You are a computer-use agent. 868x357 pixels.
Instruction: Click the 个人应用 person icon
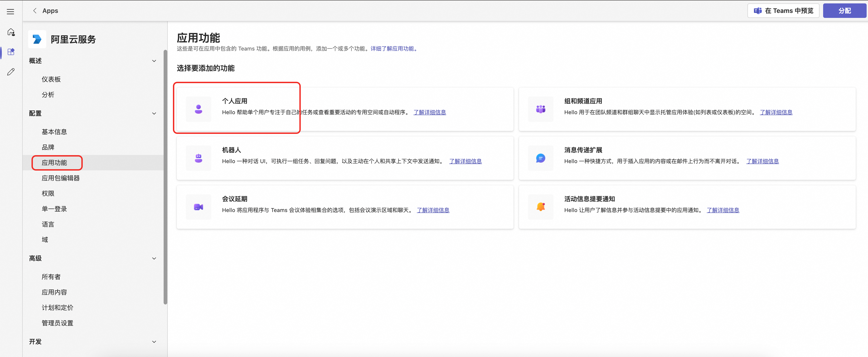[199, 109]
